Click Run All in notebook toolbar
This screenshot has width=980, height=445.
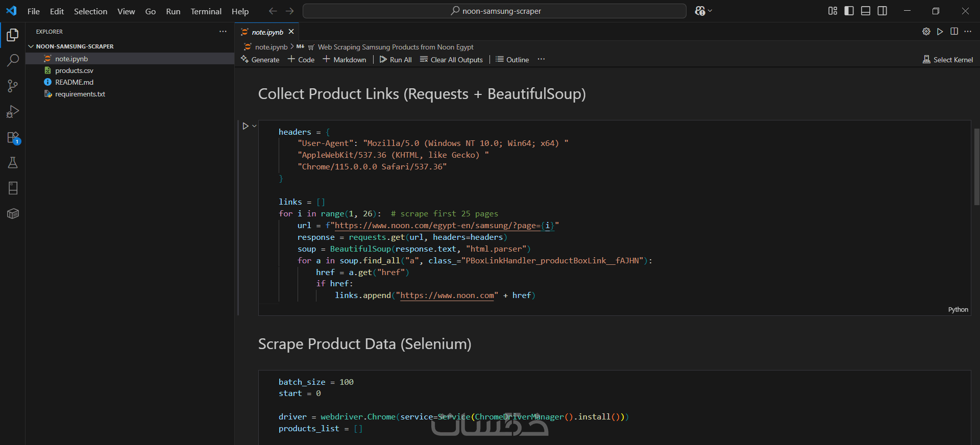click(x=396, y=60)
